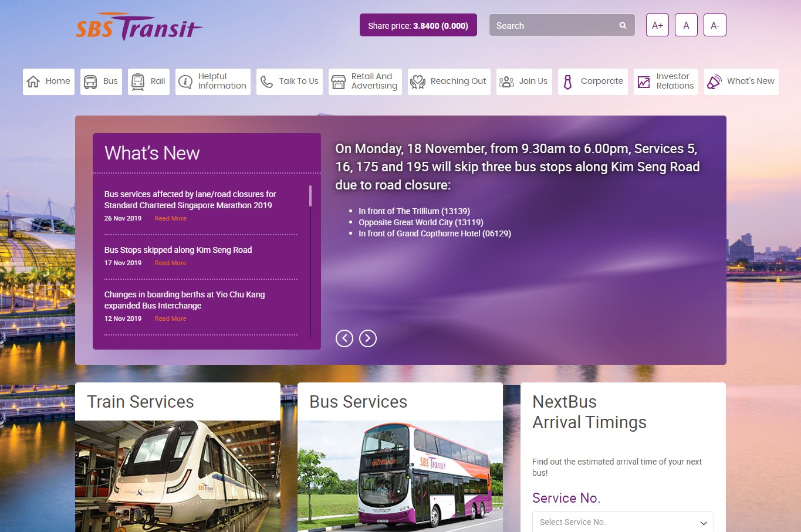This screenshot has height=532, width=801.
Task: Open the Investor Relations menu
Action: click(666, 82)
